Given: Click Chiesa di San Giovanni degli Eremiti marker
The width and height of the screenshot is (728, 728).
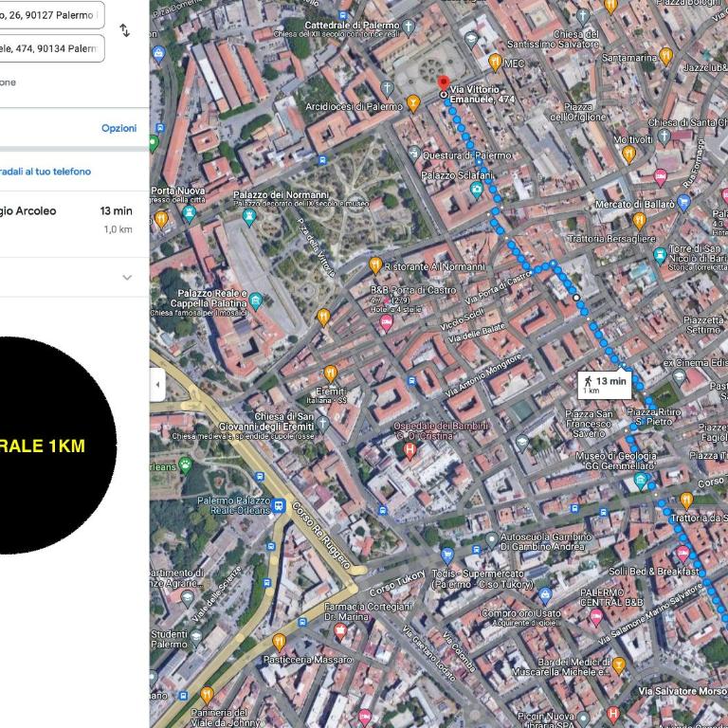Looking at the screenshot, I should point(323,422).
